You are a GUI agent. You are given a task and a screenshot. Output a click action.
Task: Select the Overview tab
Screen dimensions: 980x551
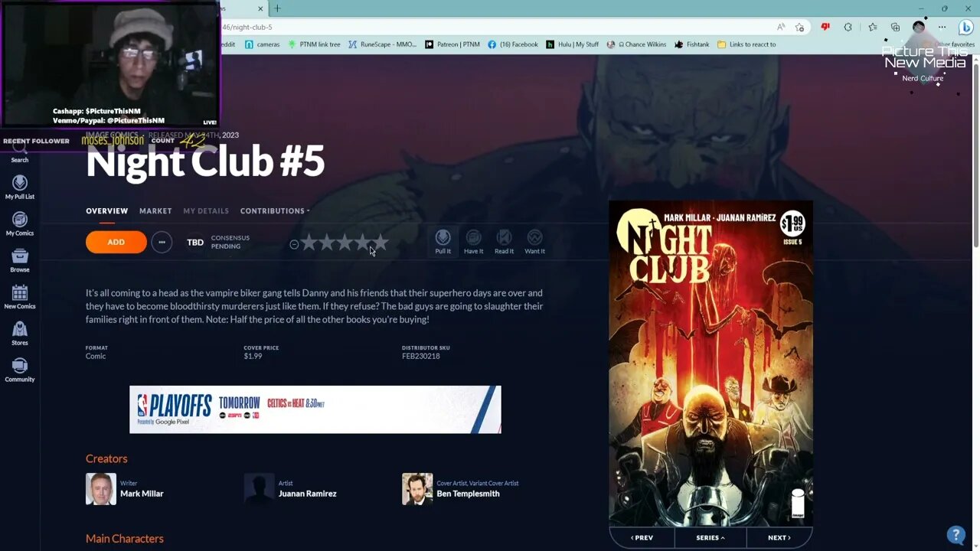(106, 210)
